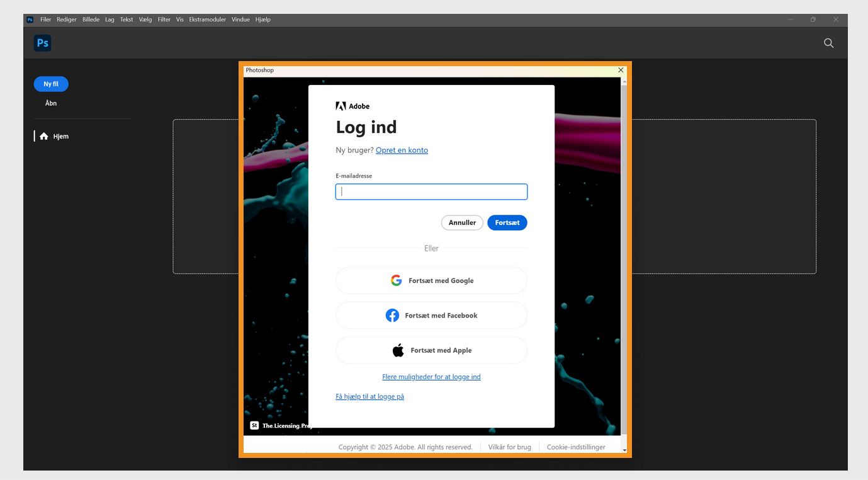Open the Filer menu
The image size is (868, 480).
point(45,20)
